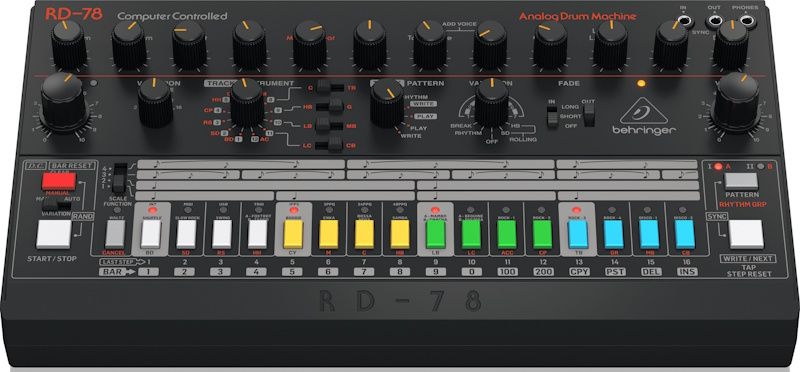Tap step 13 TB blue button
The width and height of the screenshot is (800, 372).
click(x=578, y=234)
